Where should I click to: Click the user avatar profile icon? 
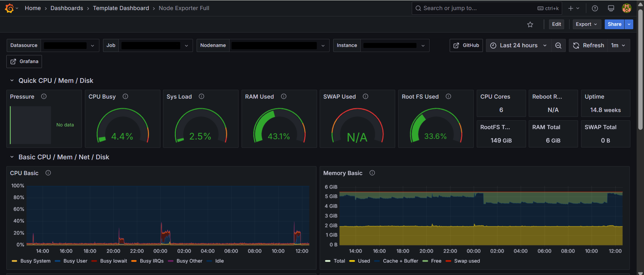click(626, 8)
